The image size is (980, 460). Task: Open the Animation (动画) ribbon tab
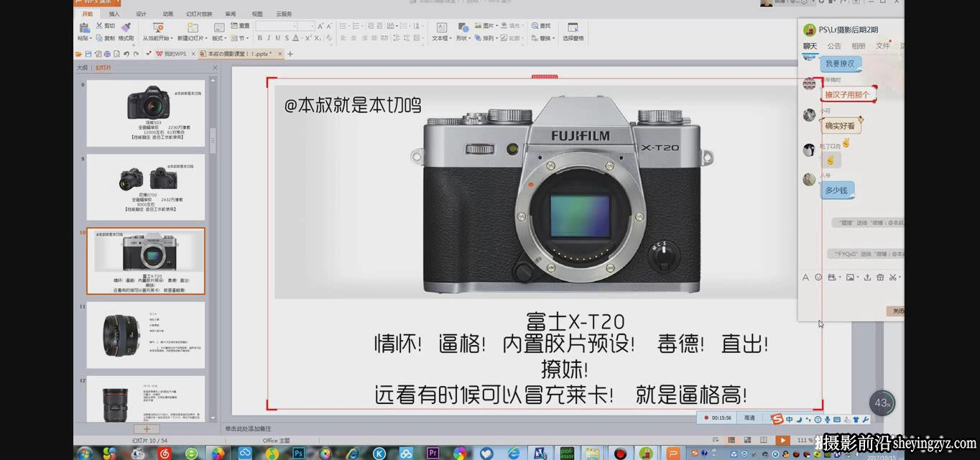tap(167, 14)
